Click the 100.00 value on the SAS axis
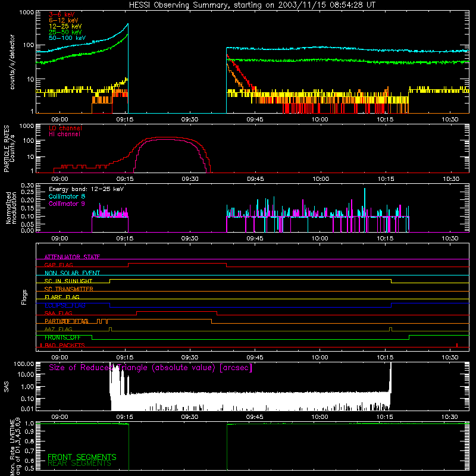The width and height of the screenshot is (476, 476). [24, 364]
